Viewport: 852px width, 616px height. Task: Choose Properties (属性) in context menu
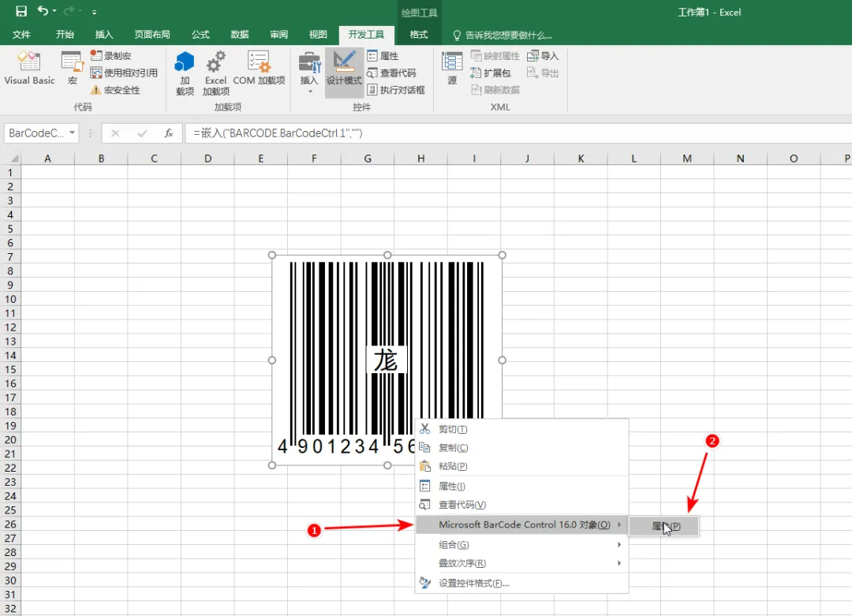pyautogui.click(x=521, y=486)
